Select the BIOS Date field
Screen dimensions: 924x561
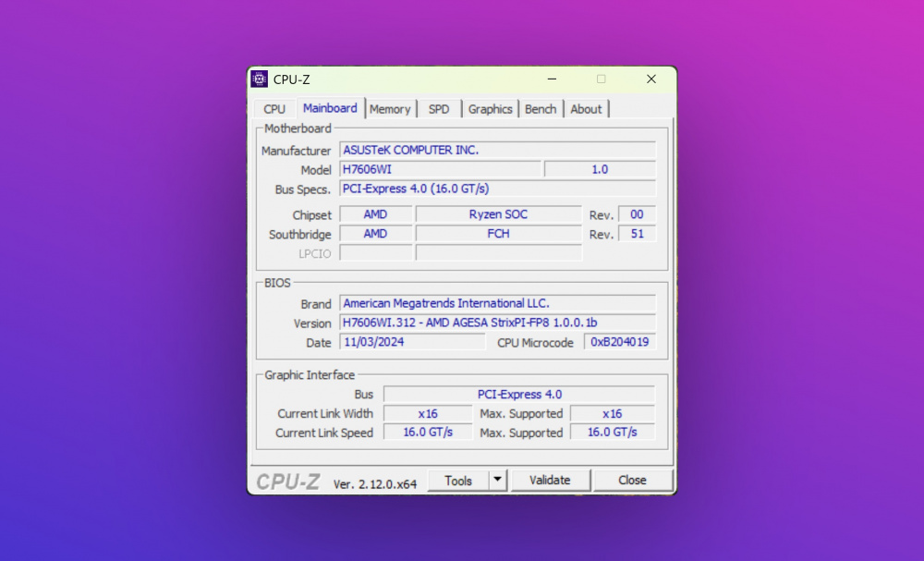point(412,342)
